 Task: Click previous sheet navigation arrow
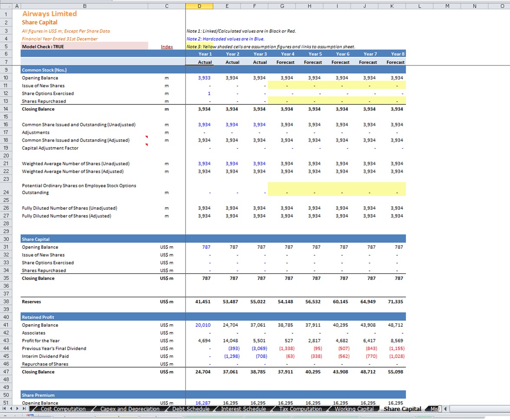11,409
